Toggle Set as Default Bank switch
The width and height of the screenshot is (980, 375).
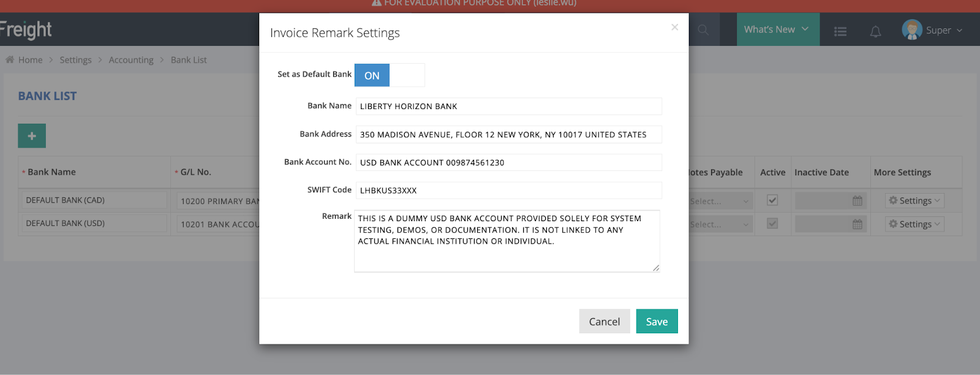tap(389, 75)
